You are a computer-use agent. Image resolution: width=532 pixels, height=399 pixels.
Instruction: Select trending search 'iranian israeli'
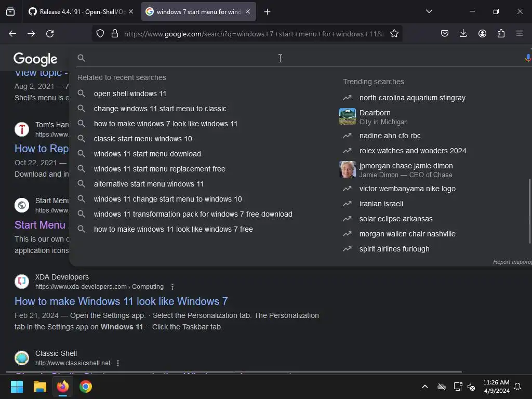coord(381,204)
